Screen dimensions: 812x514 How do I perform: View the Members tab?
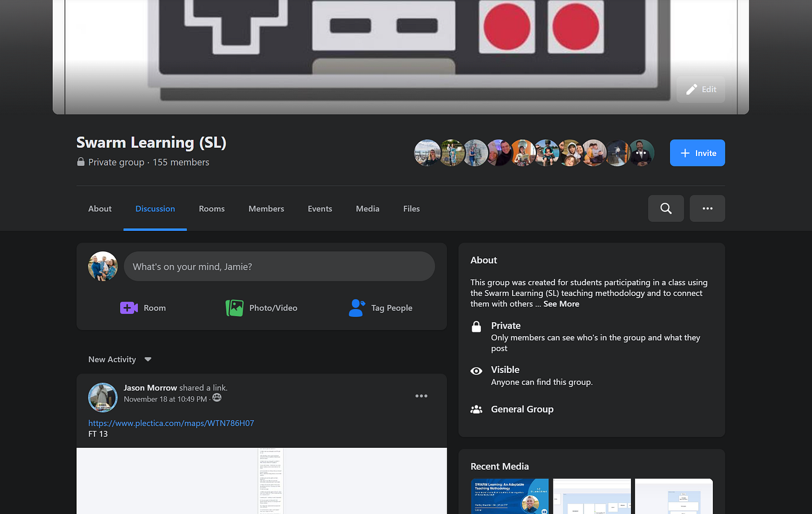266,209
